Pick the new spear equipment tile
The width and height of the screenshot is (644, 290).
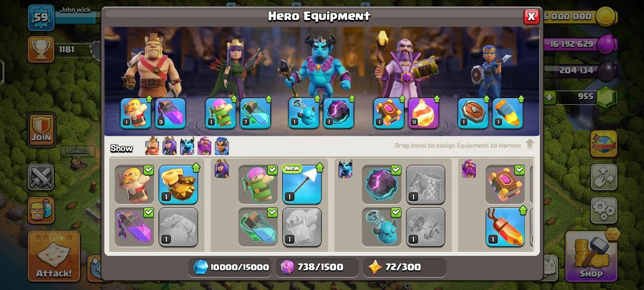click(302, 184)
